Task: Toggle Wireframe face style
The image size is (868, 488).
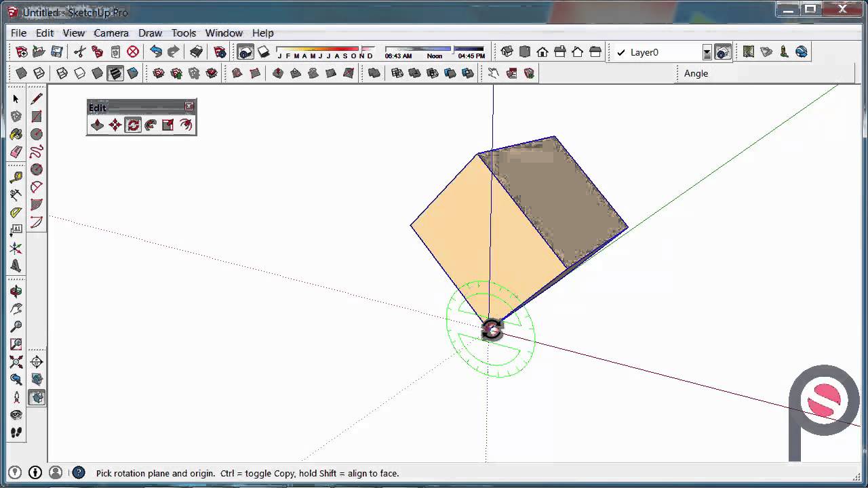Action: (x=62, y=73)
